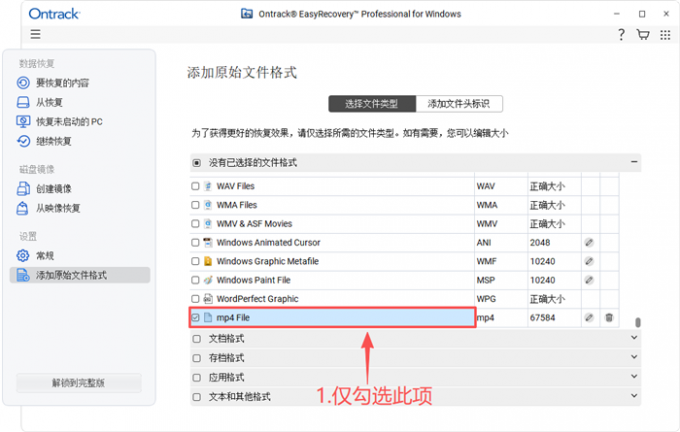Click 解锁到完整版 button
Screen dimensions: 680x432
pyautogui.click(x=79, y=383)
